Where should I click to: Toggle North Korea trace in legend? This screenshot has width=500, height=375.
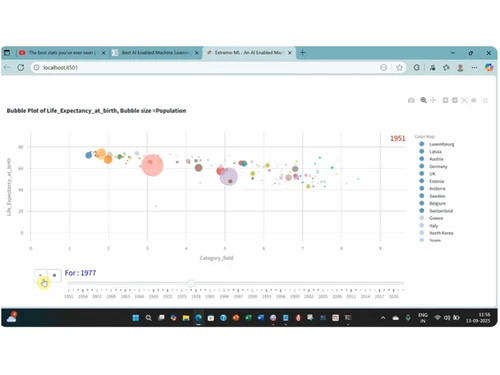[x=436, y=233]
